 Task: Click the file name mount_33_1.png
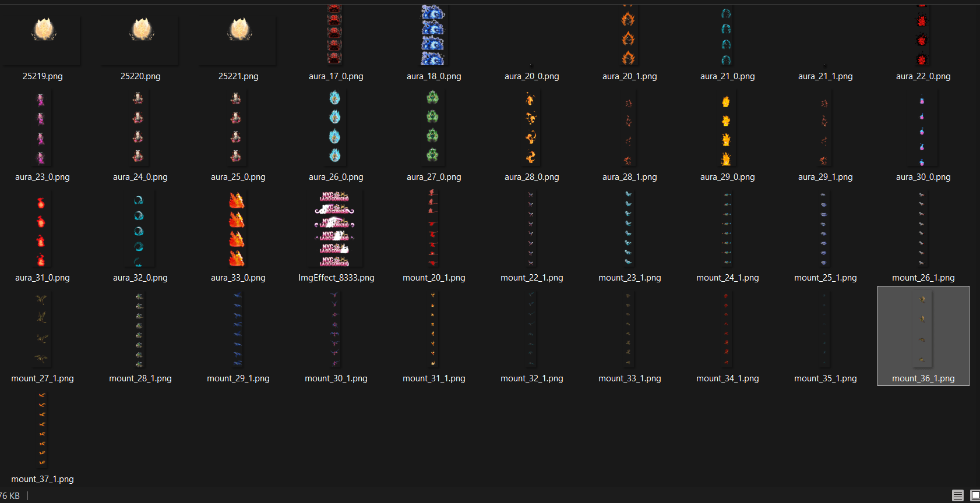(630, 378)
